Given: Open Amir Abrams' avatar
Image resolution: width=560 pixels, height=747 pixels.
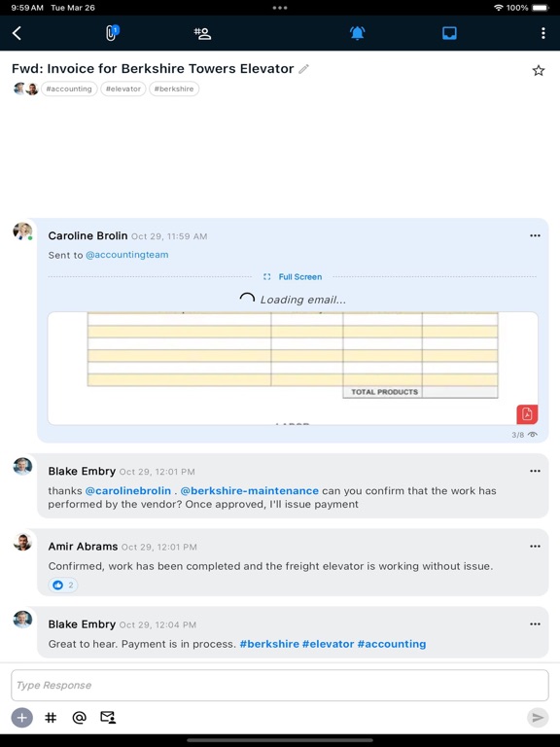Looking at the screenshot, I should click(x=22, y=542).
